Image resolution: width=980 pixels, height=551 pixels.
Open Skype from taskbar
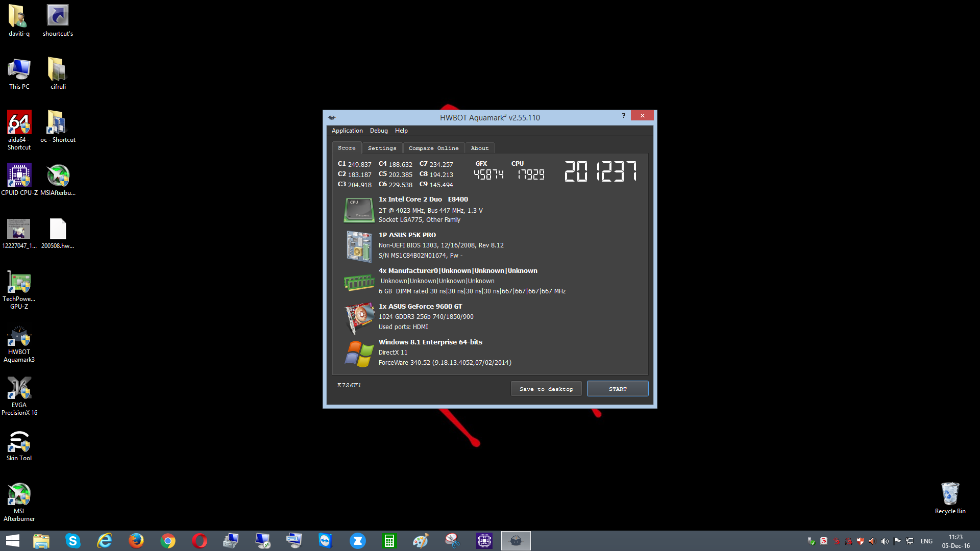point(73,541)
